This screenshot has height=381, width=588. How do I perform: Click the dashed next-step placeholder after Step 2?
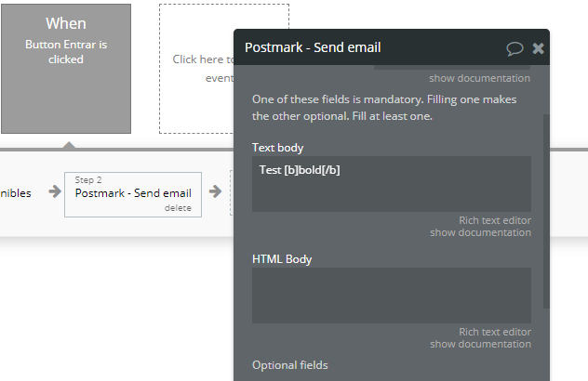point(231,192)
